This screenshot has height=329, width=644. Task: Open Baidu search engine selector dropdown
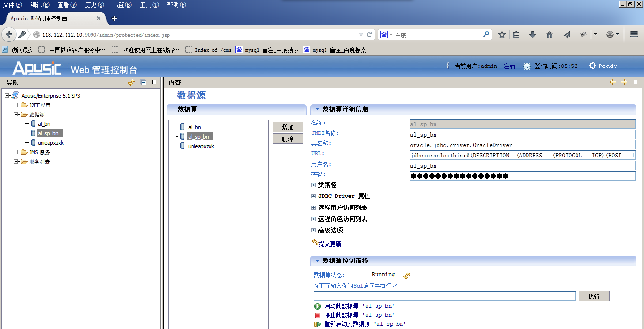click(385, 34)
